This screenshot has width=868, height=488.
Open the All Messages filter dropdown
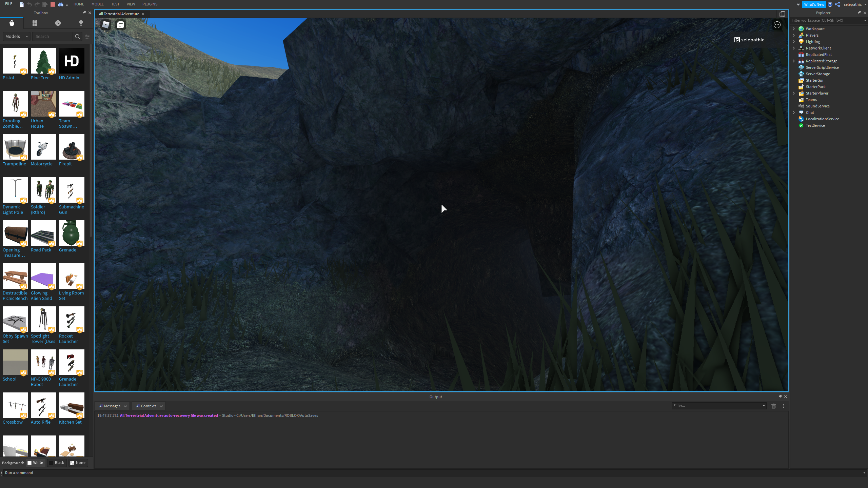pos(113,406)
